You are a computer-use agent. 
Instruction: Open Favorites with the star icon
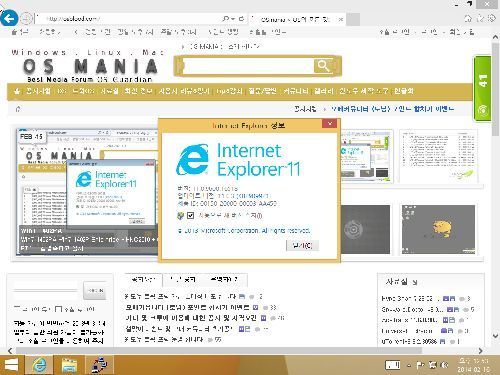tap(480, 19)
